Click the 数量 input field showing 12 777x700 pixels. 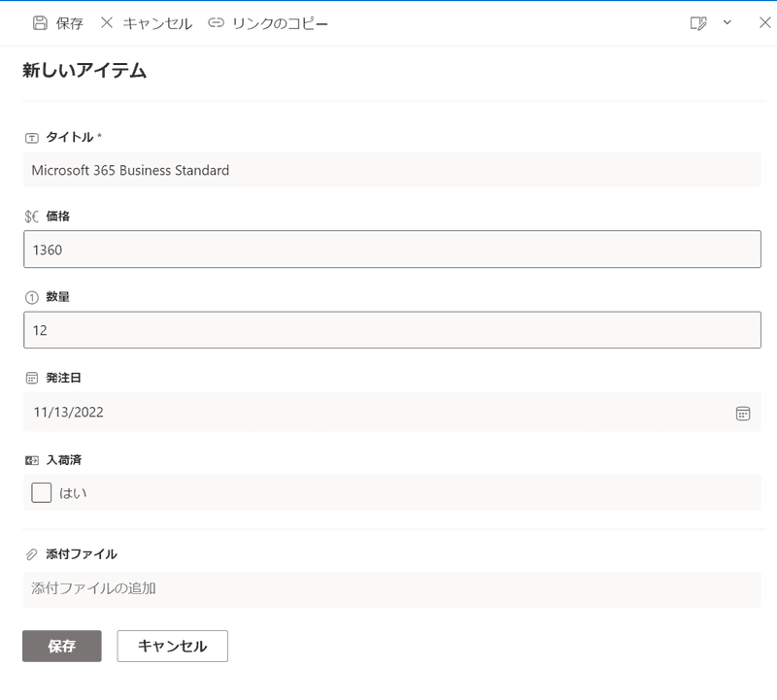(x=391, y=330)
